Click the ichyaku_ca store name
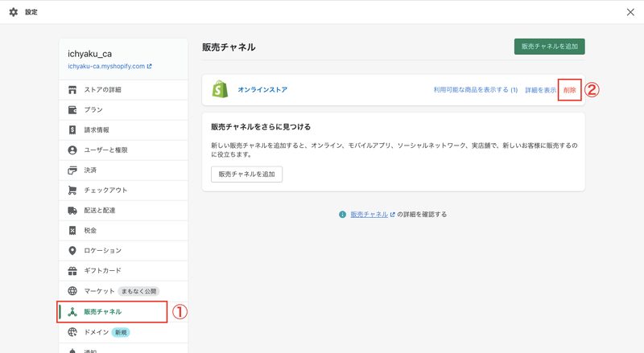The image size is (644, 353). point(90,54)
